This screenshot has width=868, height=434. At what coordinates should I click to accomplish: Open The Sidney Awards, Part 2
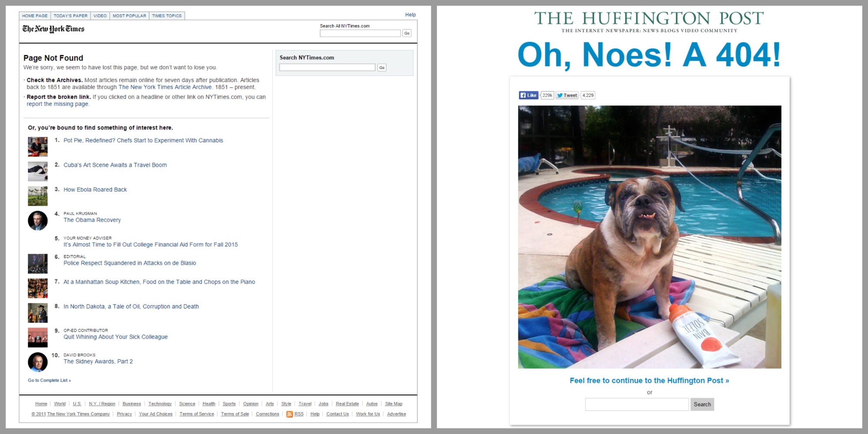click(x=98, y=362)
